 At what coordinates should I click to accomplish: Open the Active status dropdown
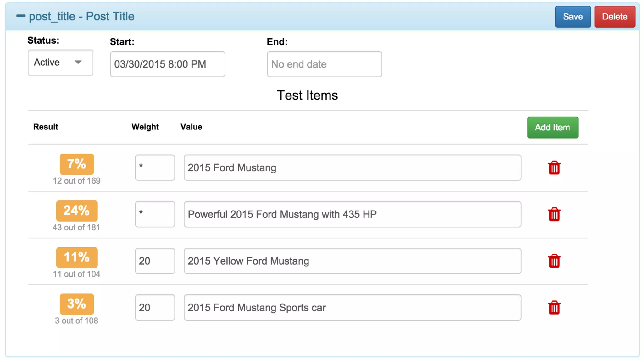click(x=60, y=63)
